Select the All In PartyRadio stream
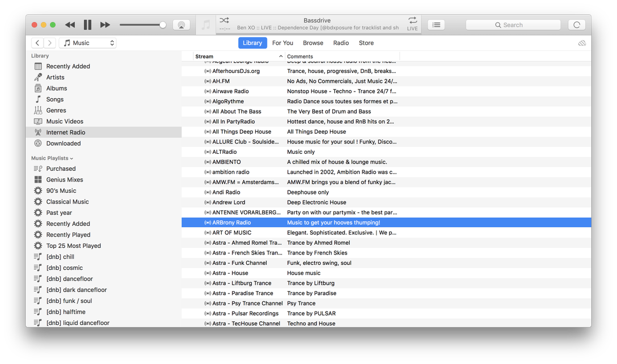The image size is (617, 364). coord(386,122)
